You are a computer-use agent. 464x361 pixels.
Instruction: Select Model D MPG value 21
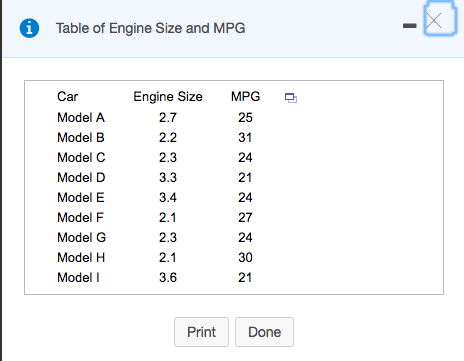[x=245, y=177]
